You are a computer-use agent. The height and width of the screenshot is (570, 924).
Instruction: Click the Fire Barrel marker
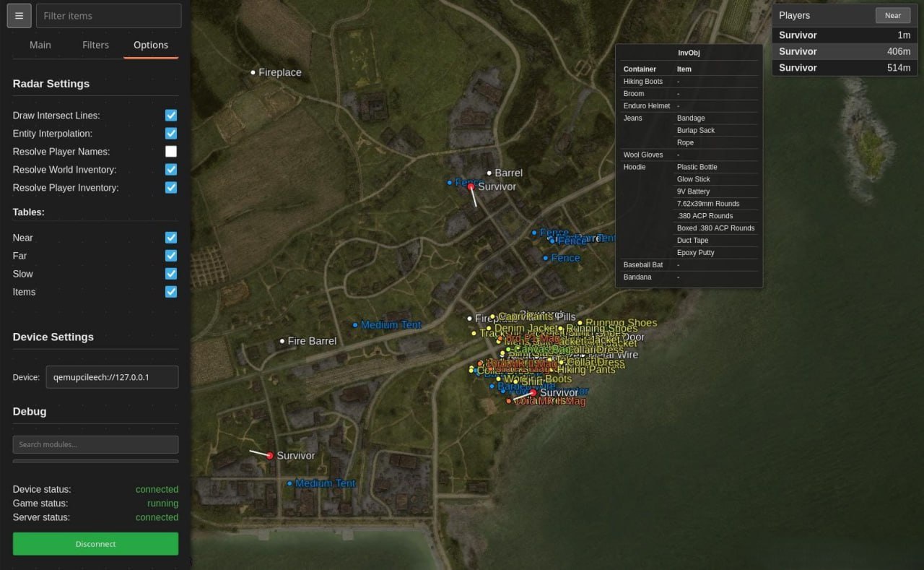[x=282, y=340]
